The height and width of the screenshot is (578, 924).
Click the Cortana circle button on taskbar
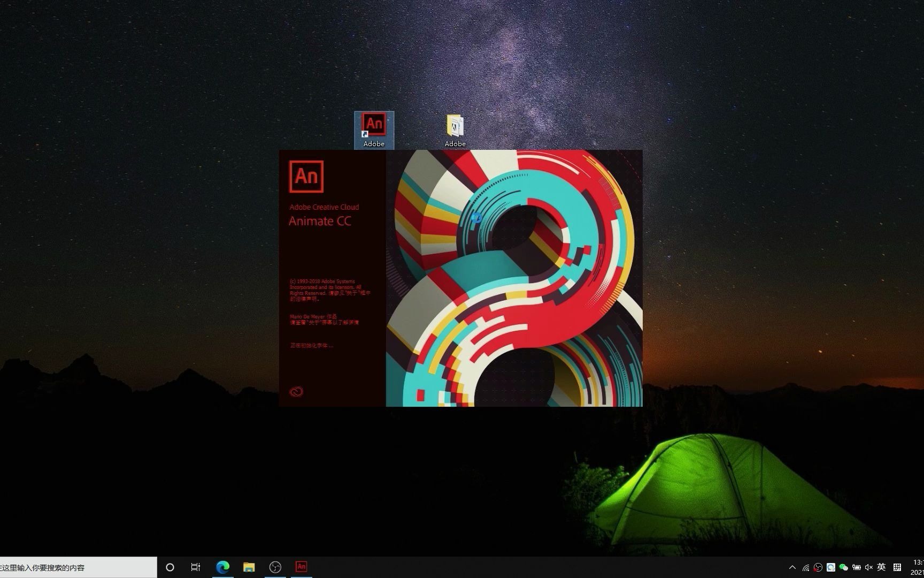(170, 567)
